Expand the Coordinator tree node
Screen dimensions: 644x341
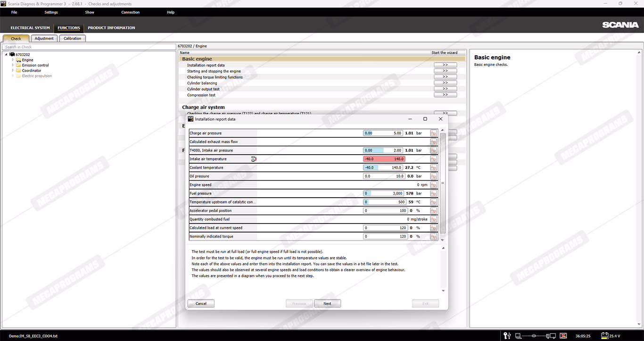13,70
